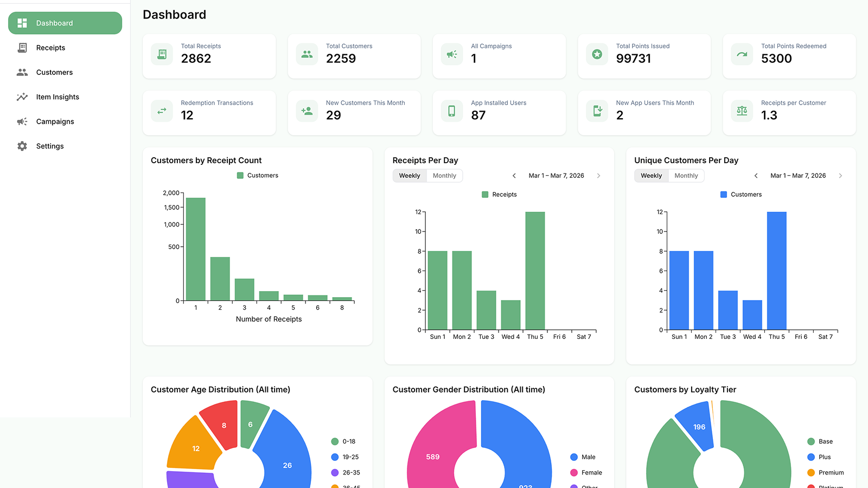Click the Campaigns megaphone icon in sidebar
The height and width of the screenshot is (488, 868).
[22, 121]
